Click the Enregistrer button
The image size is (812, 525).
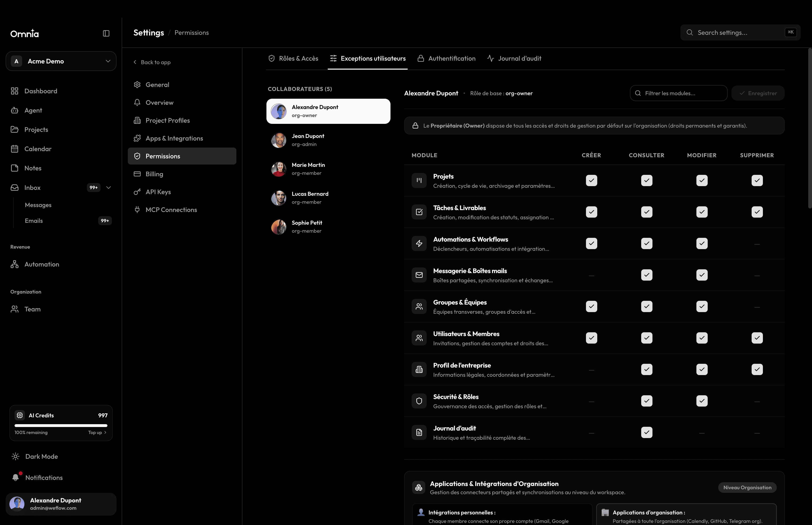coord(758,93)
